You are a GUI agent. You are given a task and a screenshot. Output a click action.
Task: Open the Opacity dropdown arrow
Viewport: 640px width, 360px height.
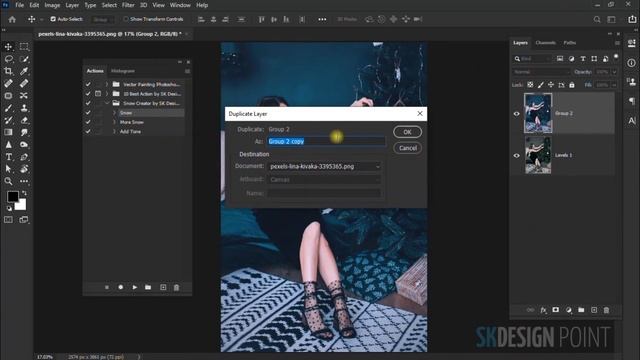point(615,72)
